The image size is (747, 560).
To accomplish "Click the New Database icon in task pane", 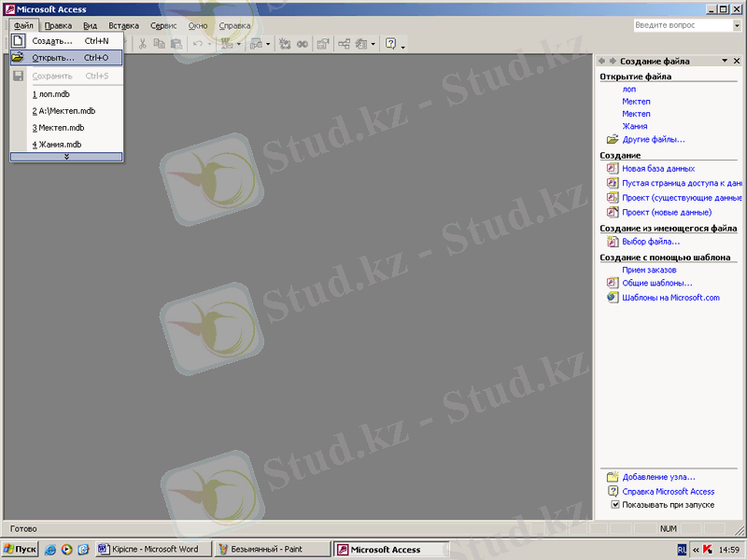I will (613, 169).
